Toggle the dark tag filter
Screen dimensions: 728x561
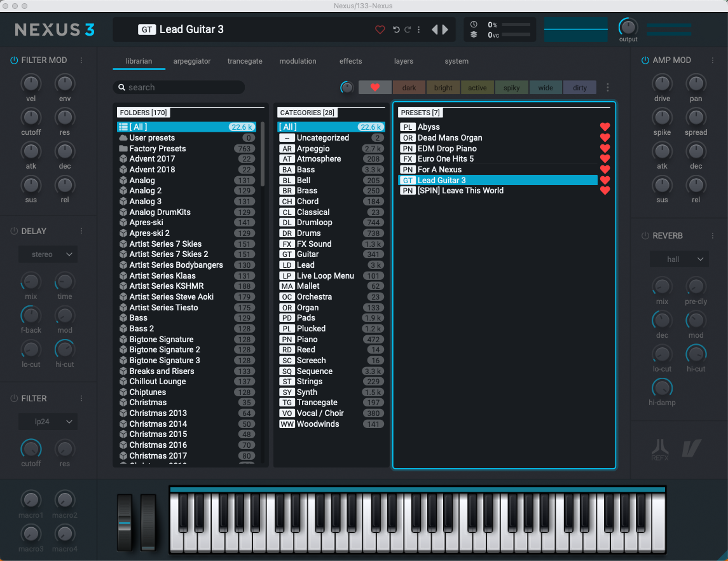point(409,88)
